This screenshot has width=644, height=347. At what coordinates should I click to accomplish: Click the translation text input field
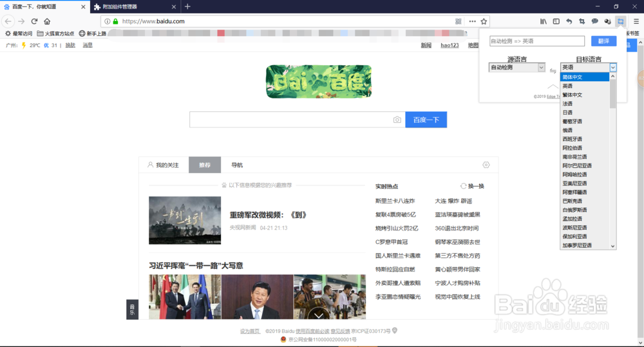tap(537, 41)
